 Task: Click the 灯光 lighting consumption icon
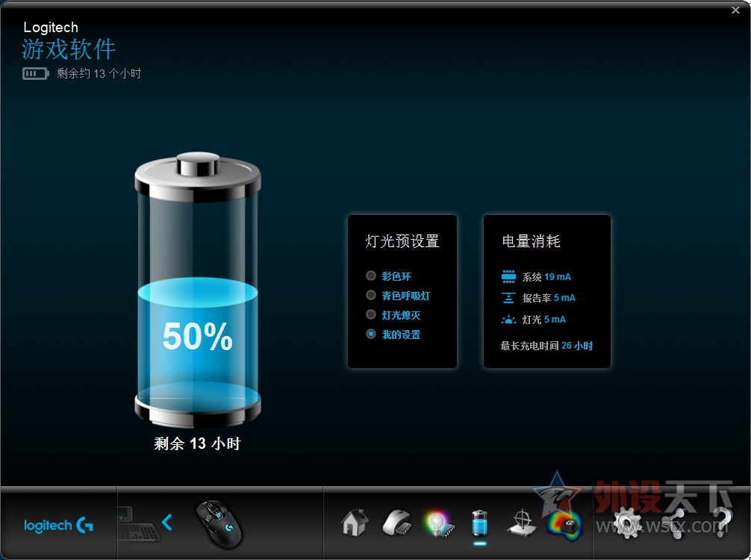click(x=508, y=319)
